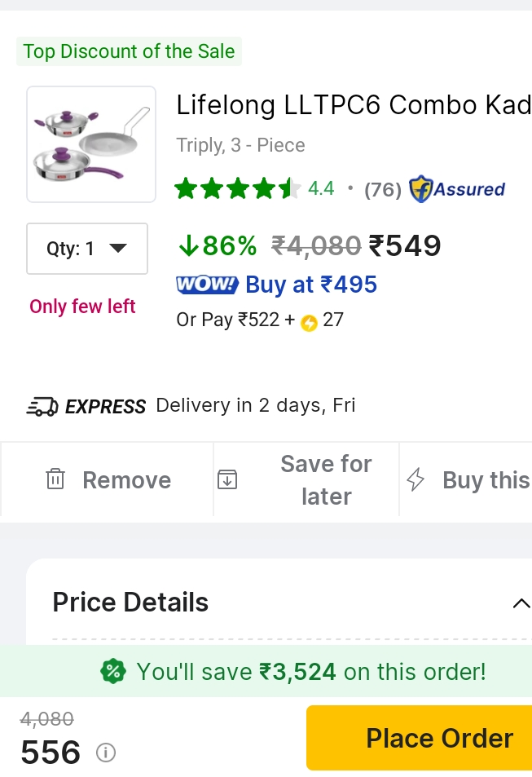This screenshot has width=532, height=777.
Task: Click the green savings percent badge
Action: [x=113, y=672]
